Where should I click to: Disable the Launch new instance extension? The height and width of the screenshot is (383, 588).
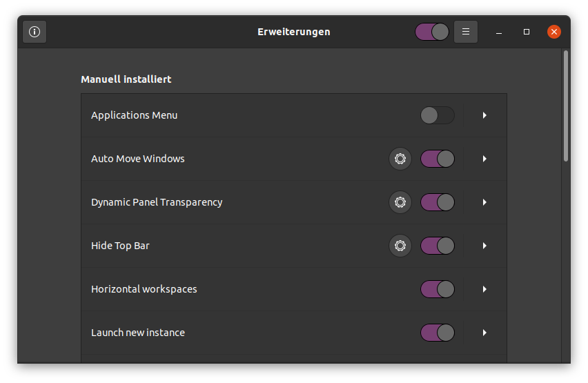coord(438,333)
